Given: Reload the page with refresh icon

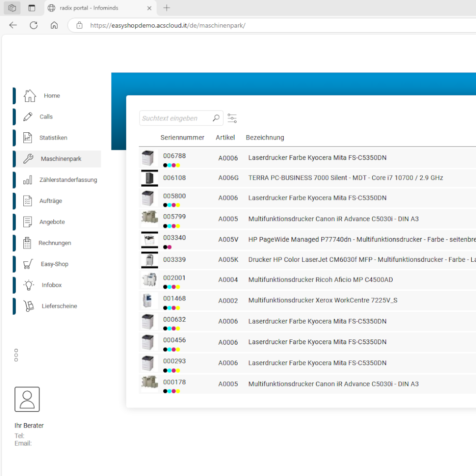Looking at the screenshot, I should (34, 25).
